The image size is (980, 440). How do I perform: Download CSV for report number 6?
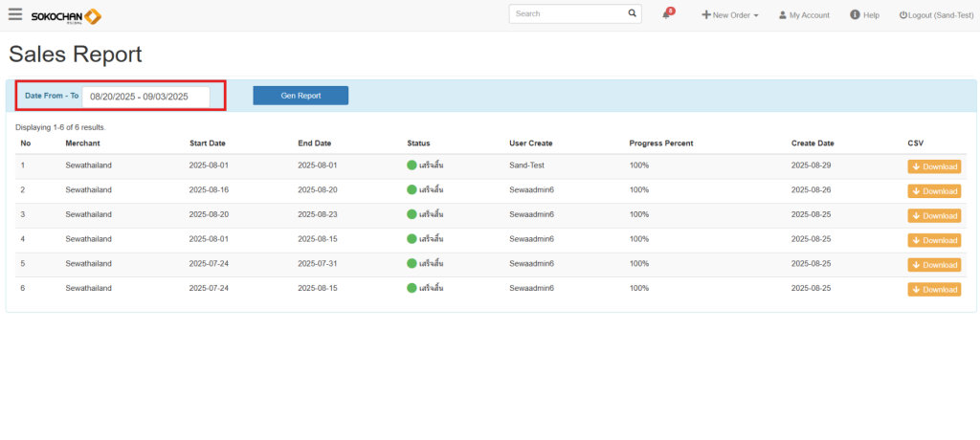(934, 290)
